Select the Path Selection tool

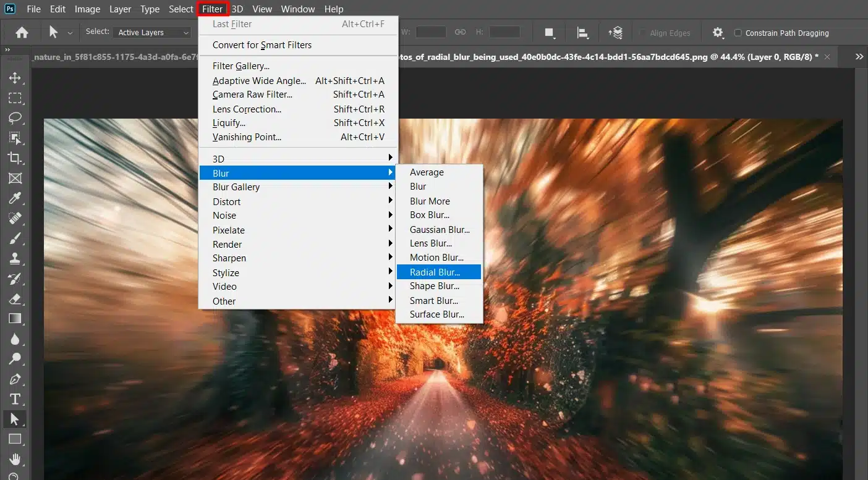[x=15, y=419]
